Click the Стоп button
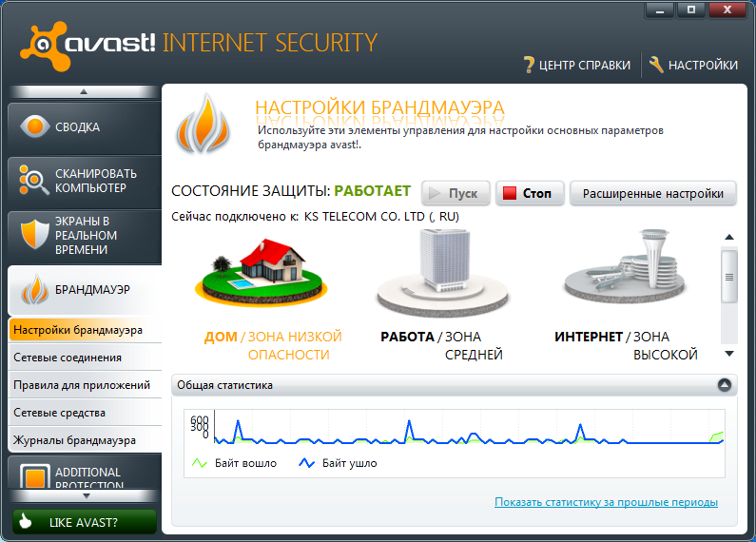The width and height of the screenshot is (756, 542). coord(530,193)
